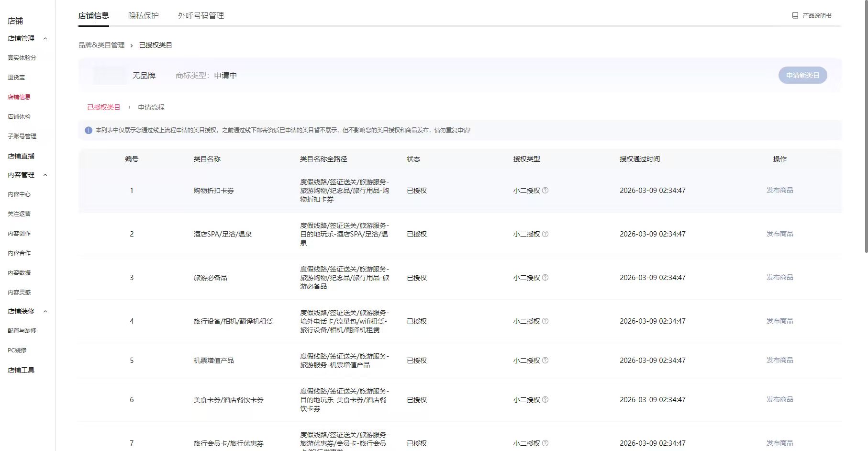Click help icon beside row 6 小二授权
The width and height of the screenshot is (868, 451).
[x=545, y=400]
